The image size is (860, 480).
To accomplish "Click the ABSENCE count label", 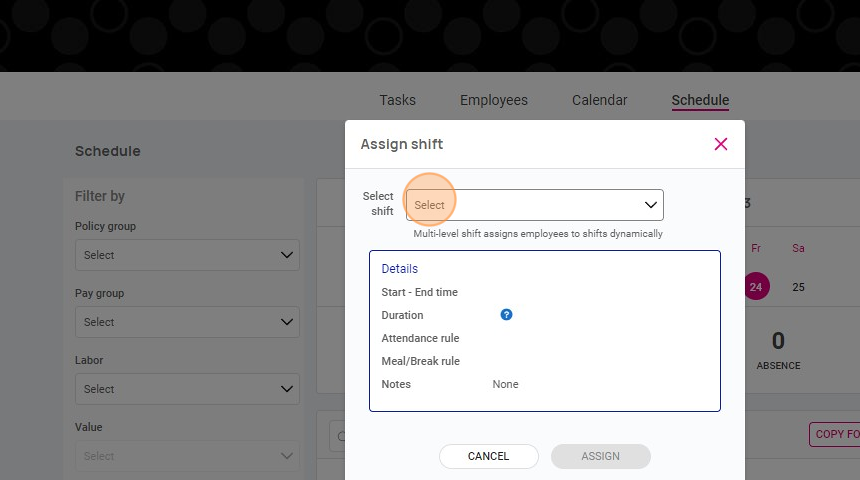I will point(778,365).
